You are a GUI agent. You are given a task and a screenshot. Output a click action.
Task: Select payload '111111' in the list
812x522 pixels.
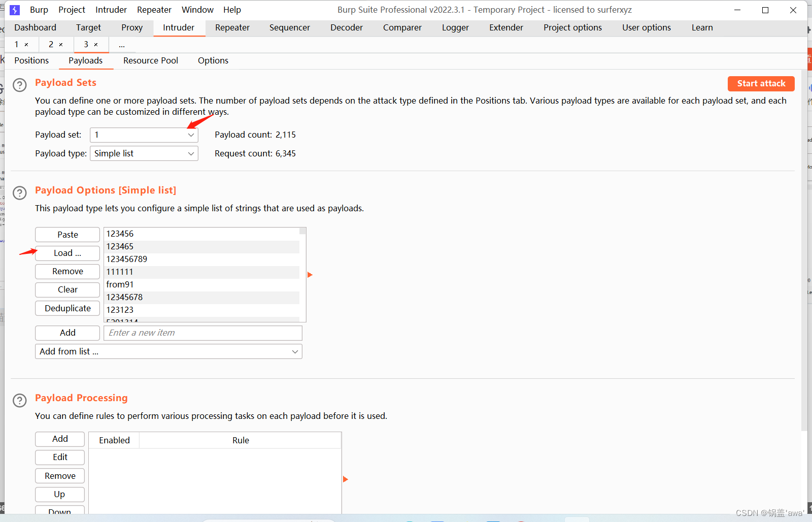click(201, 272)
